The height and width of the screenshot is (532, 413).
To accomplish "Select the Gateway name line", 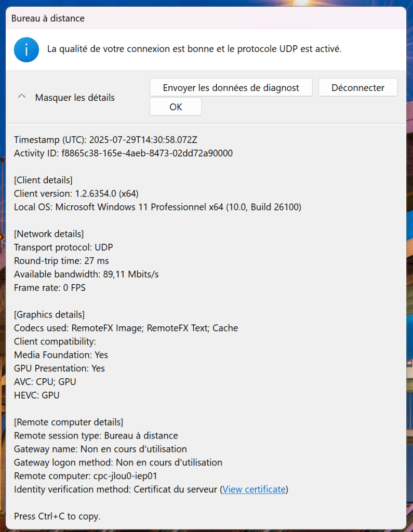I will coord(100,449).
